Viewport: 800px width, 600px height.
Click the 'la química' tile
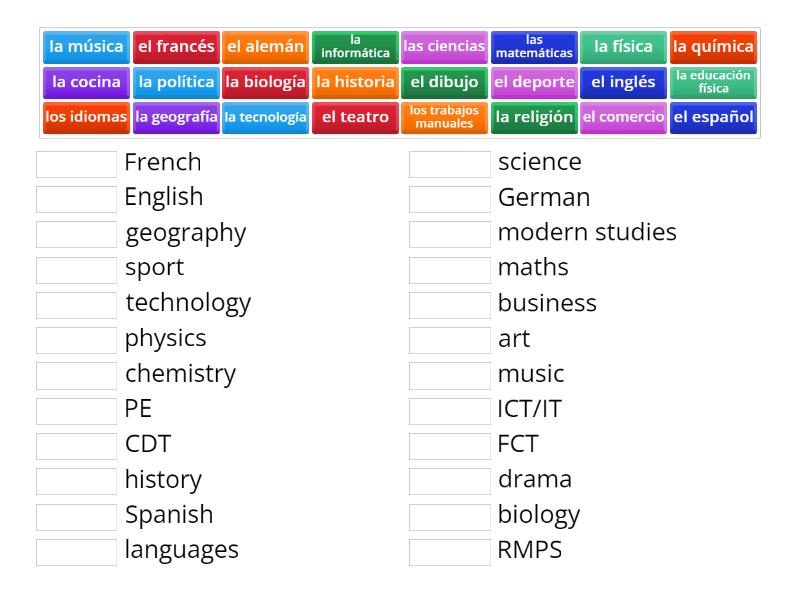(714, 46)
